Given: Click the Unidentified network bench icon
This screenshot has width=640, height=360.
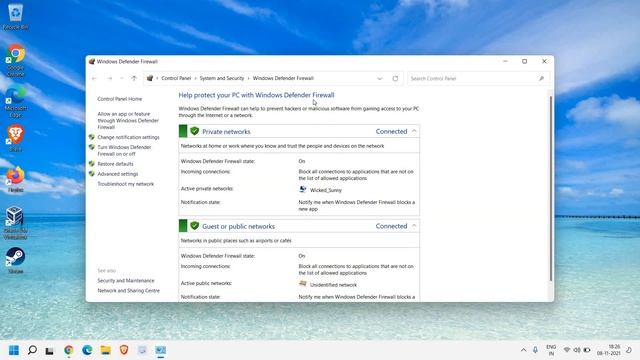Looking at the screenshot, I should pos(302,284).
